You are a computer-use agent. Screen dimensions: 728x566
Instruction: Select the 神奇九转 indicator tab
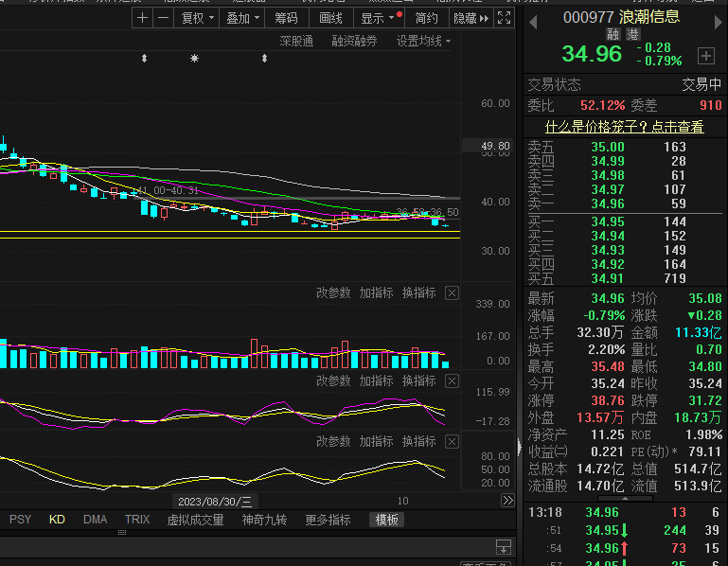click(266, 520)
